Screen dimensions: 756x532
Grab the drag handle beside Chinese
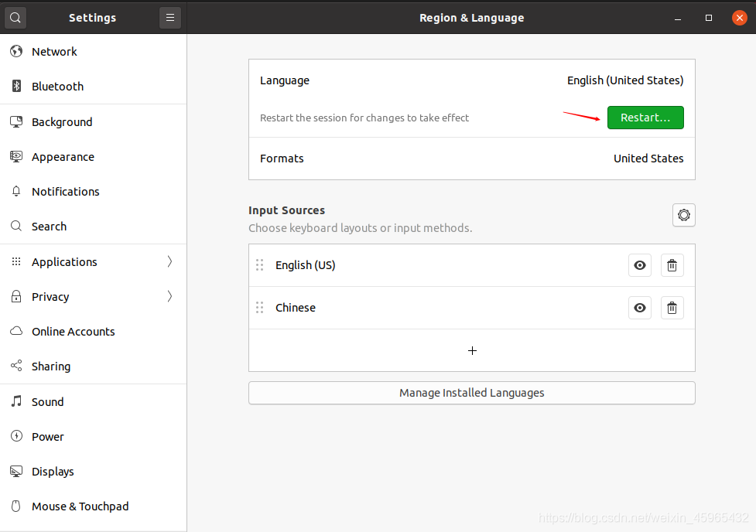point(260,308)
